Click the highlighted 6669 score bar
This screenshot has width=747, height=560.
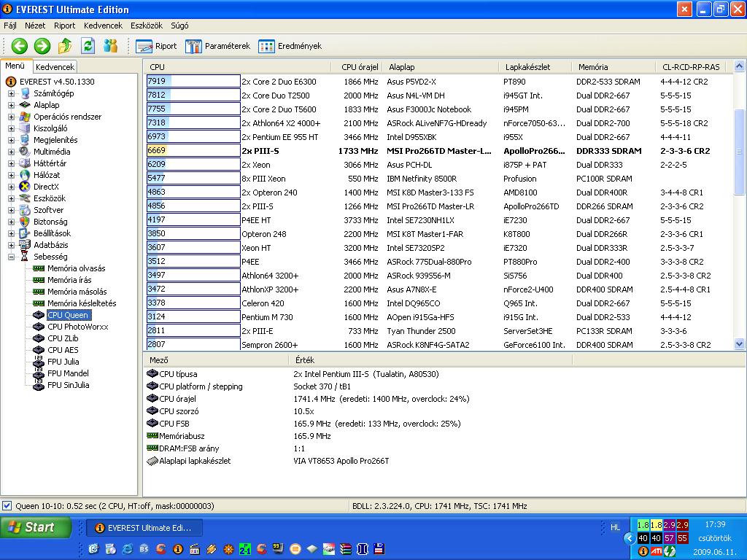(193, 150)
